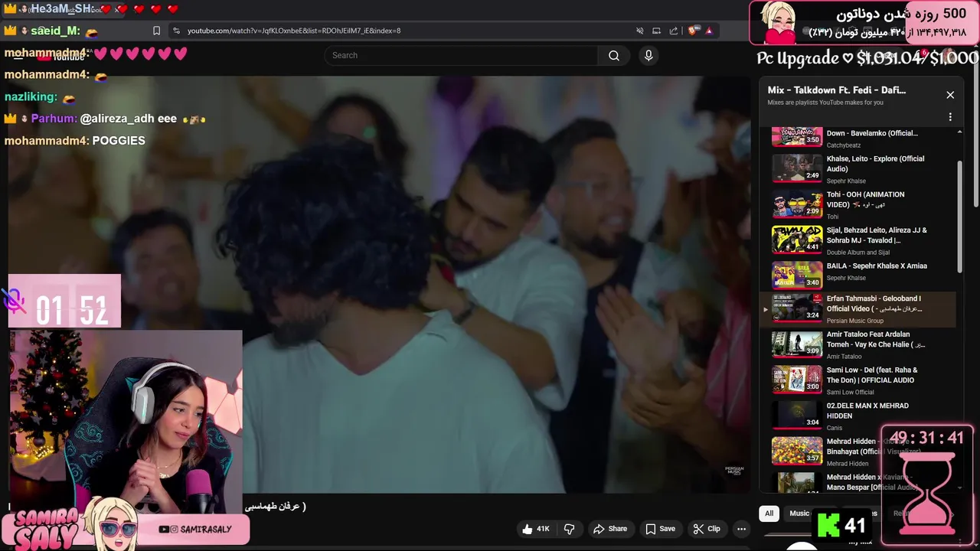Play BAILA - Sepehr Khalse X Amiaa
This screenshot has width=980, height=551.
point(857,276)
